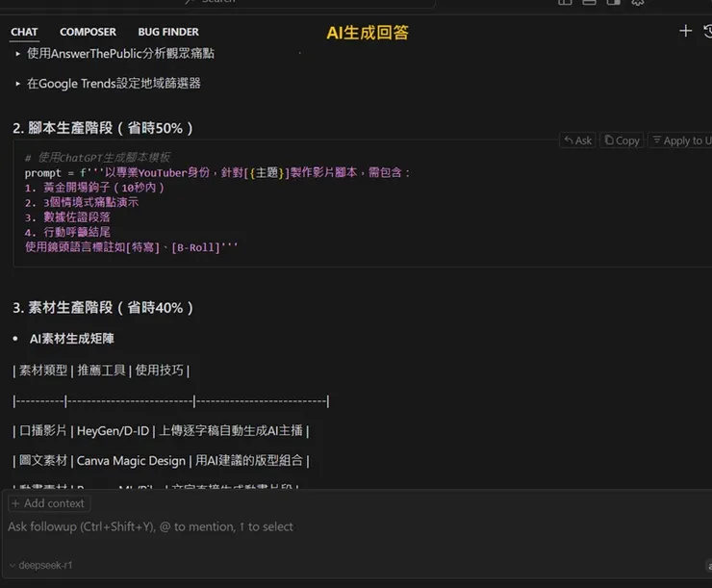
Task: Click the Add context button
Action: pos(48,503)
